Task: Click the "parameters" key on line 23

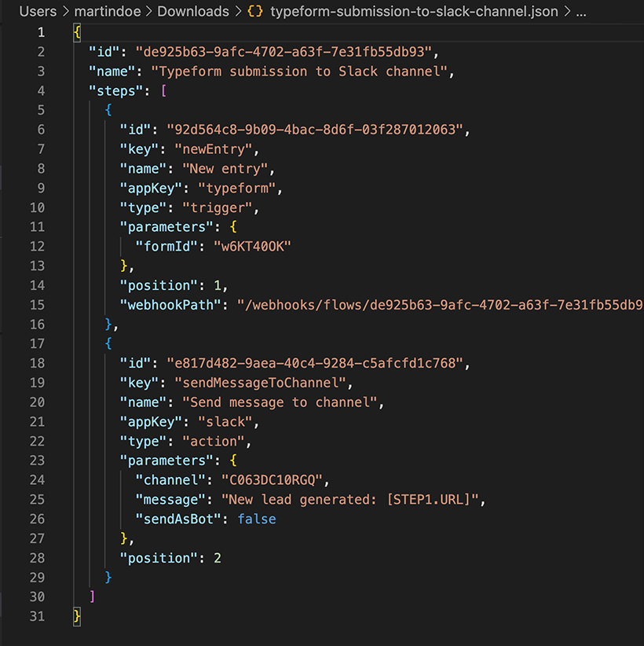Action: coord(166,461)
